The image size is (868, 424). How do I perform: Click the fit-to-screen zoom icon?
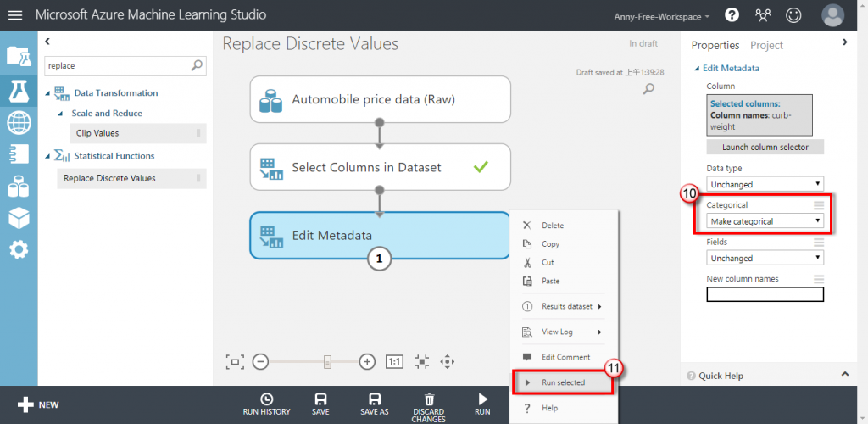point(236,362)
